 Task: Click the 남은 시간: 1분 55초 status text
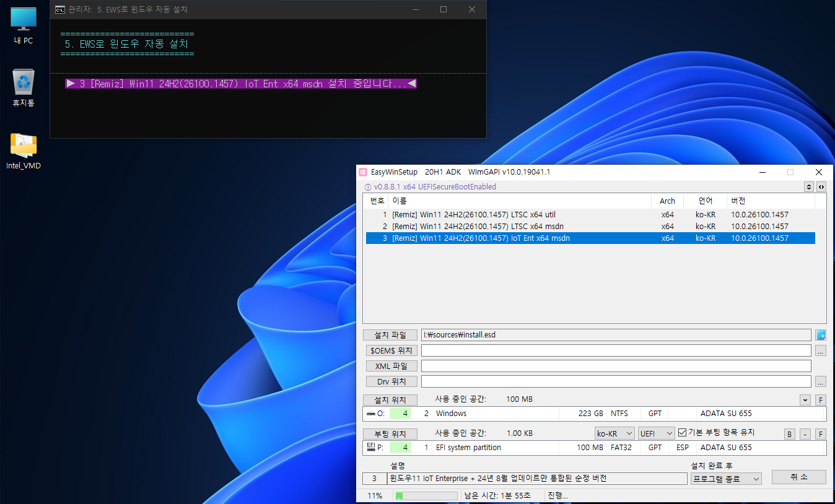498,496
